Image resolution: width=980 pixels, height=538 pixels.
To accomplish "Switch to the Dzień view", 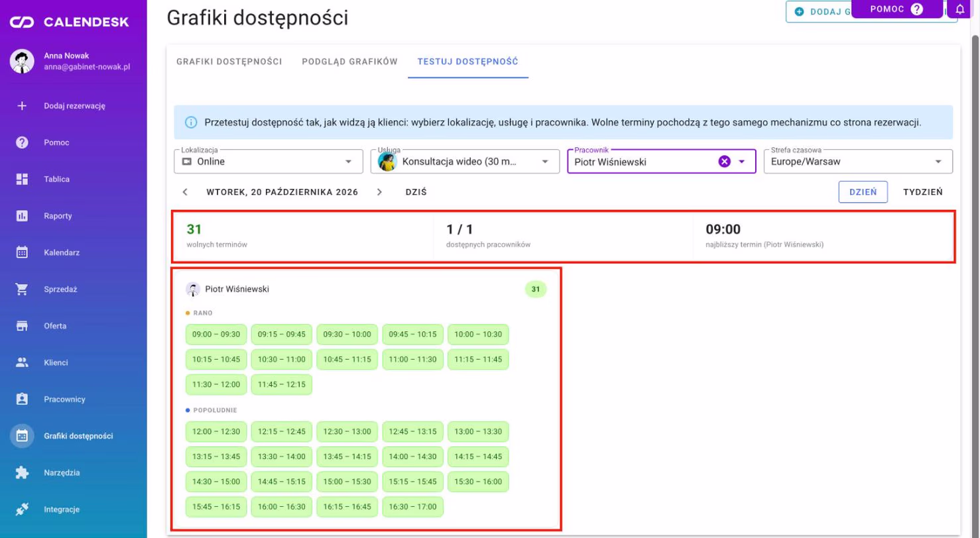I will pyautogui.click(x=863, y=192).
